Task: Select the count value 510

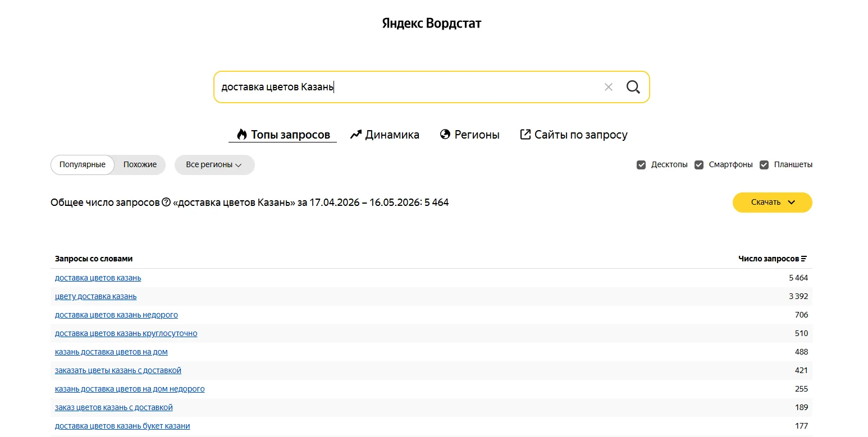Action: tap(802, 333)
